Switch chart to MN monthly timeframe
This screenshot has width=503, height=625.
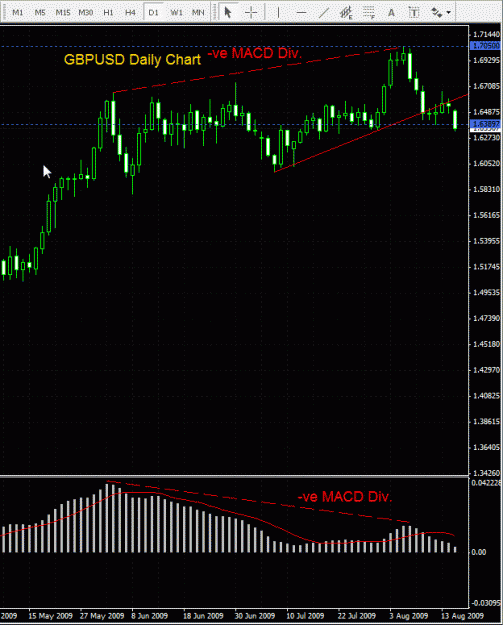198,13
